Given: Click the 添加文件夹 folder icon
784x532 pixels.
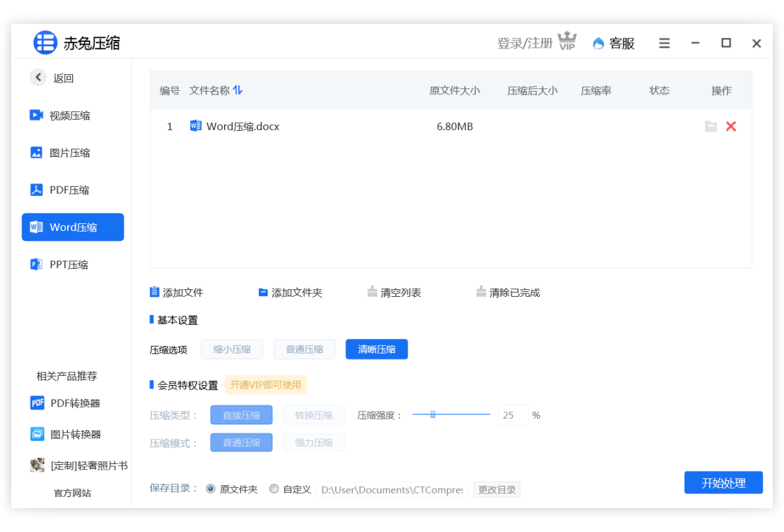Looking at the screenshot, I should (263, 293).
